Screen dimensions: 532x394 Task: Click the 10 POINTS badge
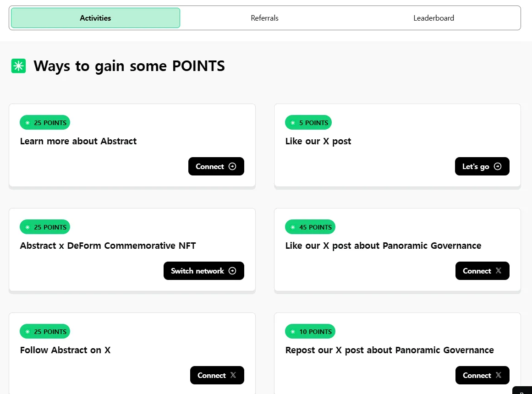[310, 332]
